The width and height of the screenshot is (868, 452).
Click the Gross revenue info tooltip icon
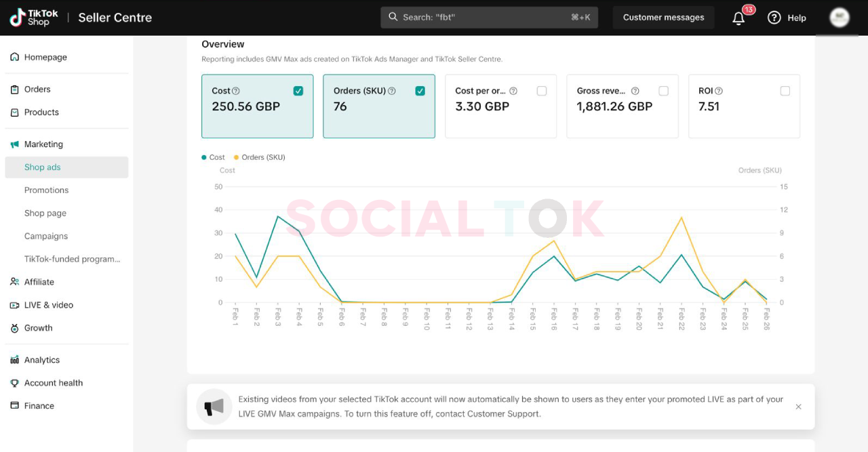pyautogui.click(x=635, y=91)
